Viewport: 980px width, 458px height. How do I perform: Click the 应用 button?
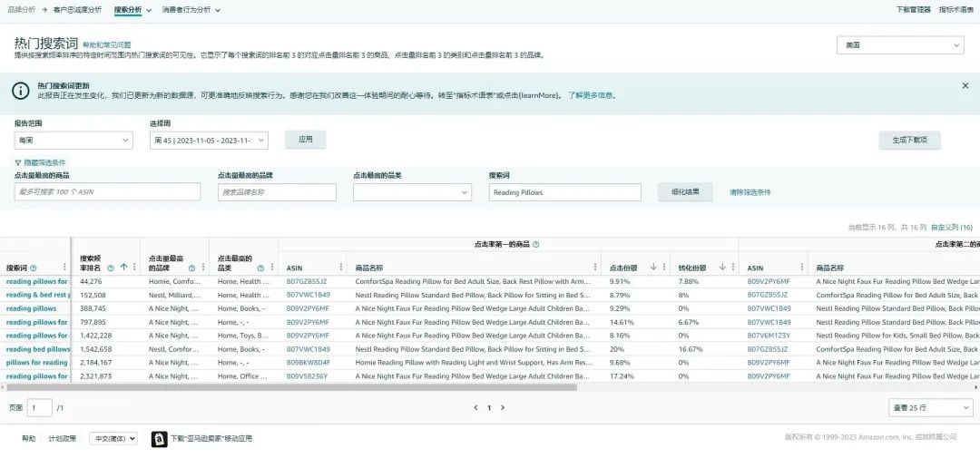(x=306, y=140)
